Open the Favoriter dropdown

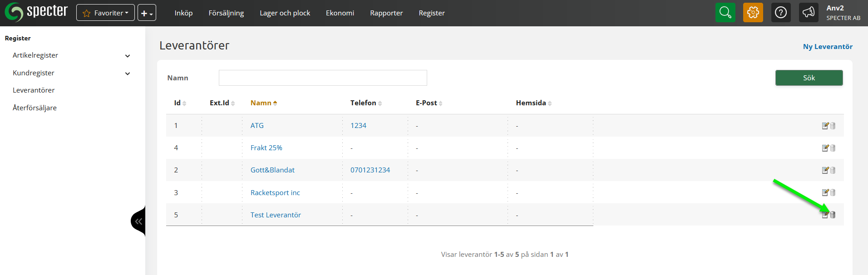tap(105, 13)
